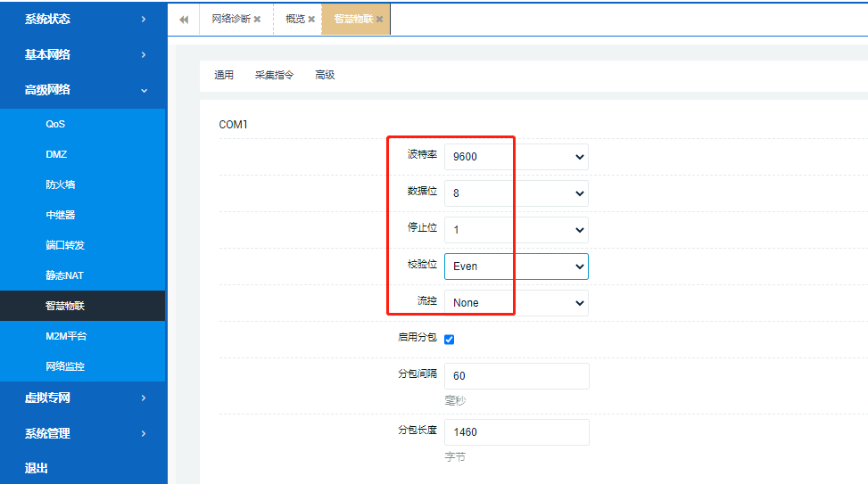Image resolution: width=868 pixels, height=484 pixels.
Task: Open the 流控 dropdown
Action: tap(516, 303)
